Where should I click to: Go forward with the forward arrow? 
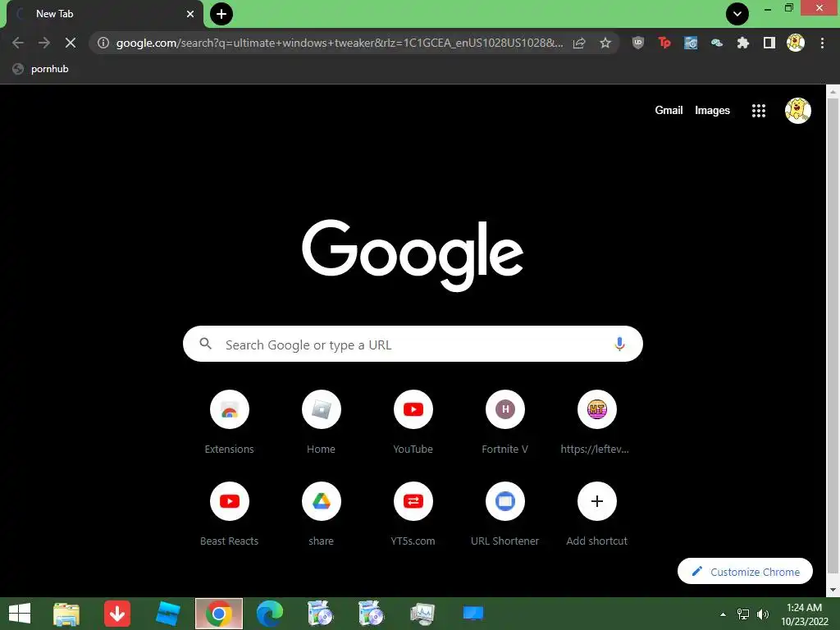44,43
